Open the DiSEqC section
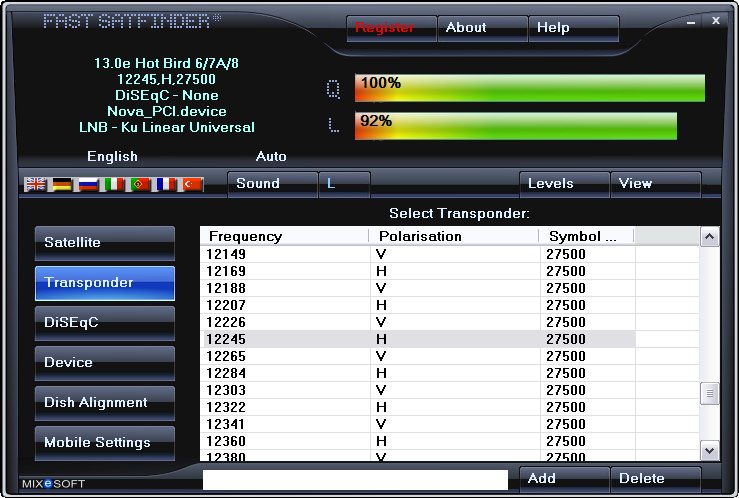This screenshot has height=498, width=739. [105, 323]
